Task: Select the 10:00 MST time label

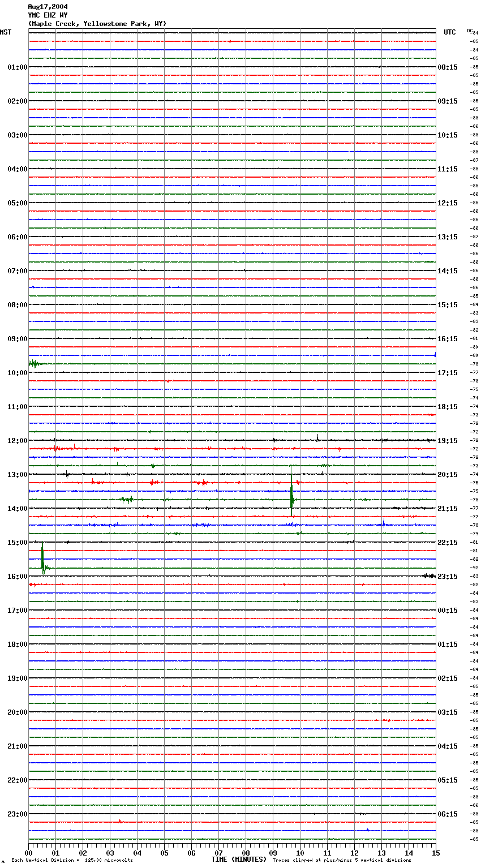Action: [18, 373]
